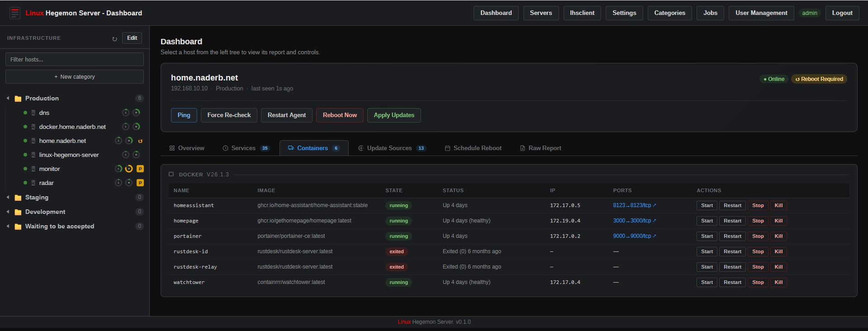868x331 pixels.
Task: Switch to the Overview tab
Action: coord(187,148)
